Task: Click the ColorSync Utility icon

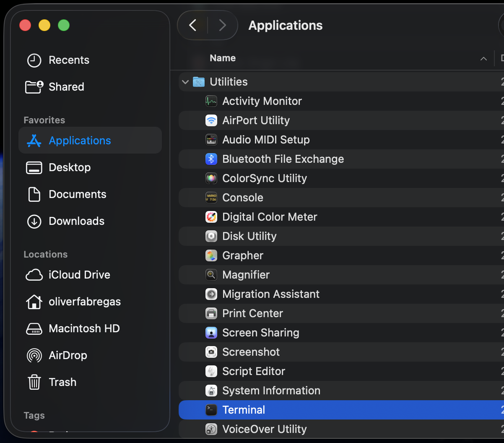Action: [211, 178]
